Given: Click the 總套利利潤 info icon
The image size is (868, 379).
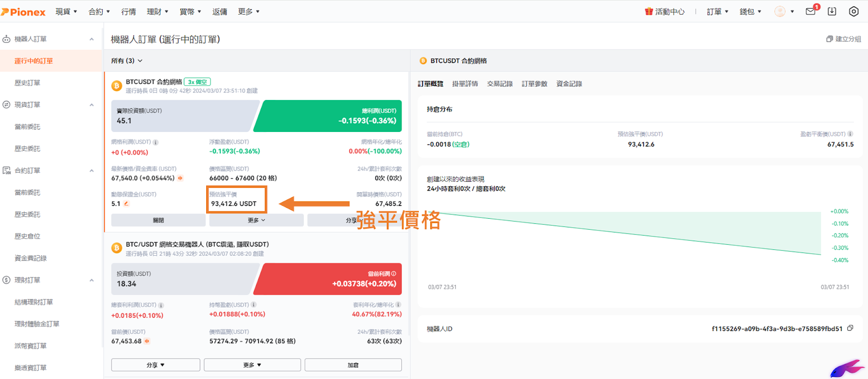Looking at the screenshot, I should click(x=161, y=305).
